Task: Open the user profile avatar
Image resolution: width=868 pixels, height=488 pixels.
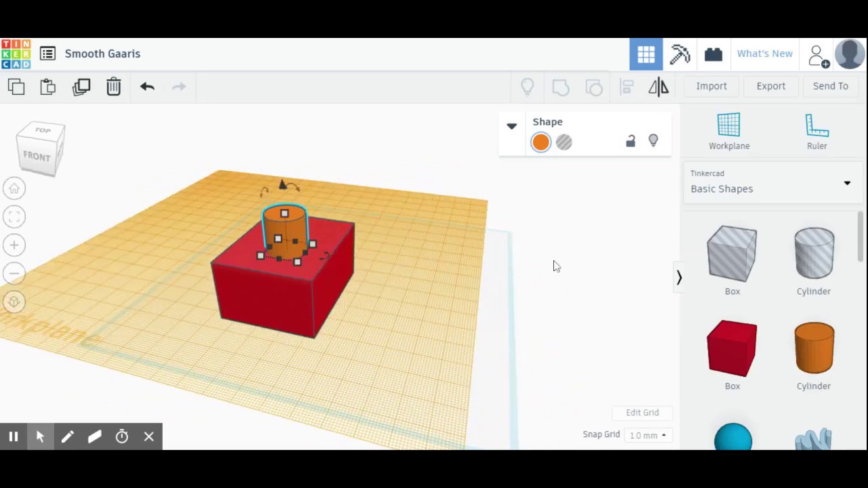Action: point(850,54)
